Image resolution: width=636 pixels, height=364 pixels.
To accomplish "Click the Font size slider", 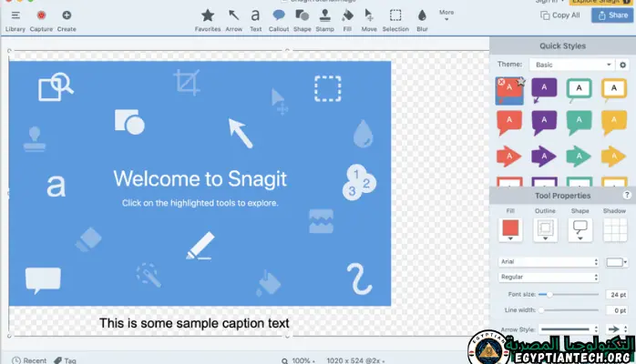I will click(569, 295).
